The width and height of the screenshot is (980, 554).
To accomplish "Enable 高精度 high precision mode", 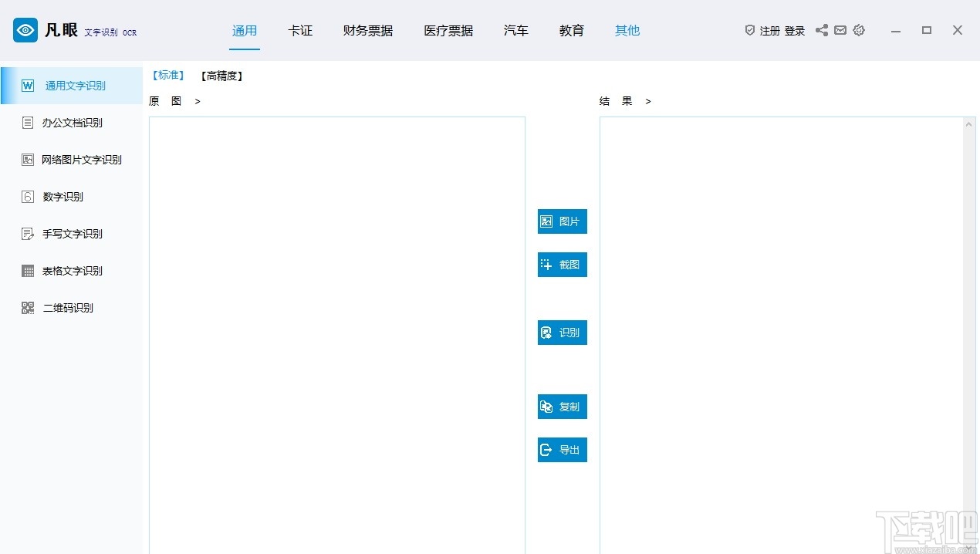I will (221, 75).
